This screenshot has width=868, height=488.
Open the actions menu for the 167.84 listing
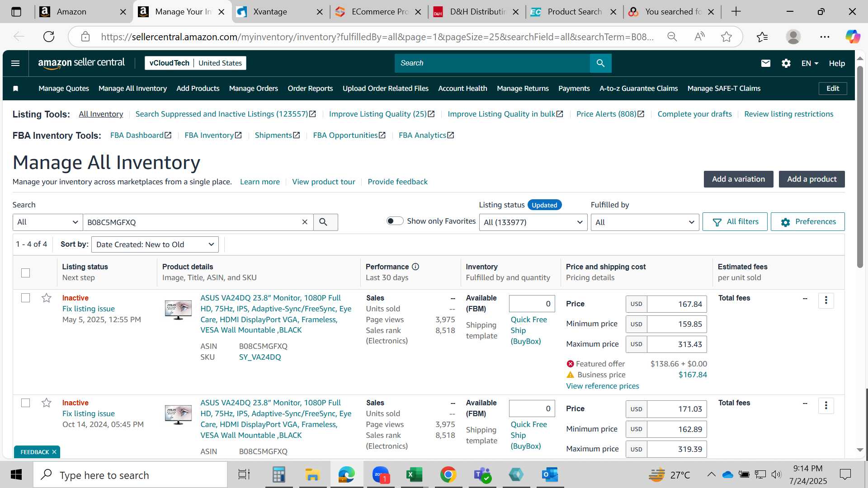(826, 300)
